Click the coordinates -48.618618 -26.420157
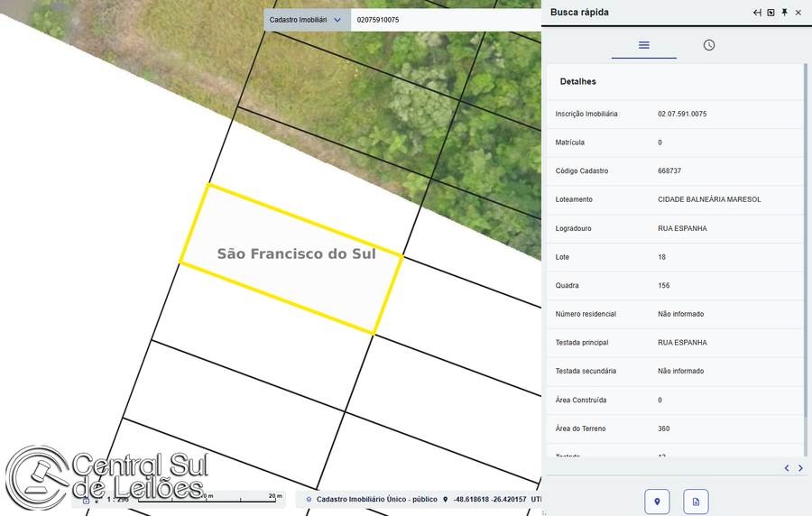812x516 pixels. click(x=490, y=500)
